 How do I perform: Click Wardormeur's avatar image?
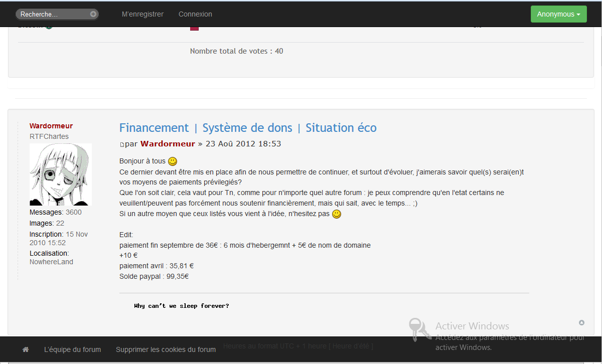(60, 174)
